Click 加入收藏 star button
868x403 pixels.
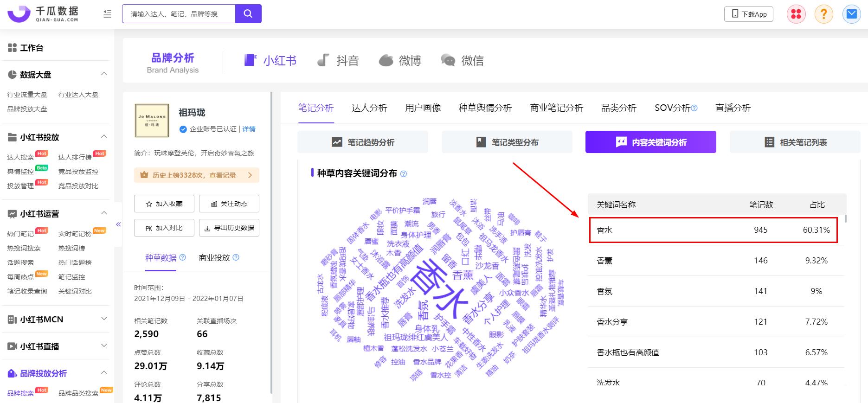(164, 204)
